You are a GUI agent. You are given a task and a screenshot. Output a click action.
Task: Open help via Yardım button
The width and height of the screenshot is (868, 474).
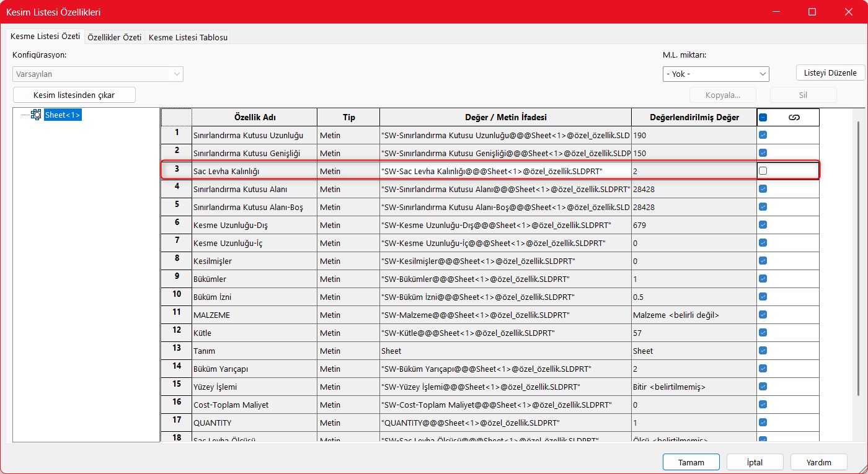(819, 462)
